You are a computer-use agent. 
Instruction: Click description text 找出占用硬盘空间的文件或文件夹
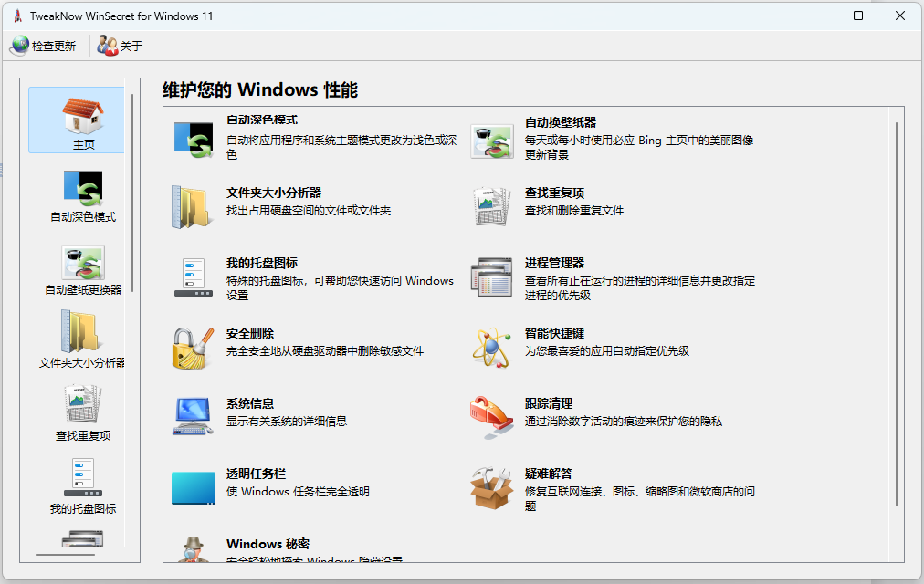pyautogui.click(x=309, y=210)
